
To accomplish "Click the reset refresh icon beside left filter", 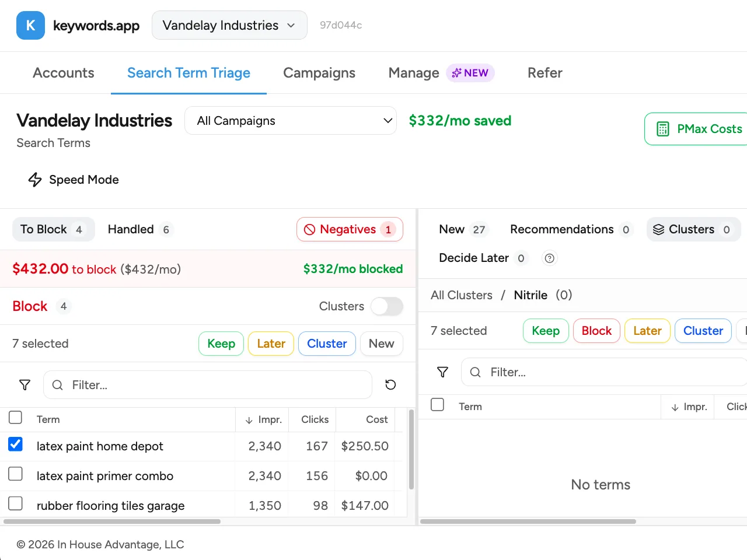I will 390,384.
